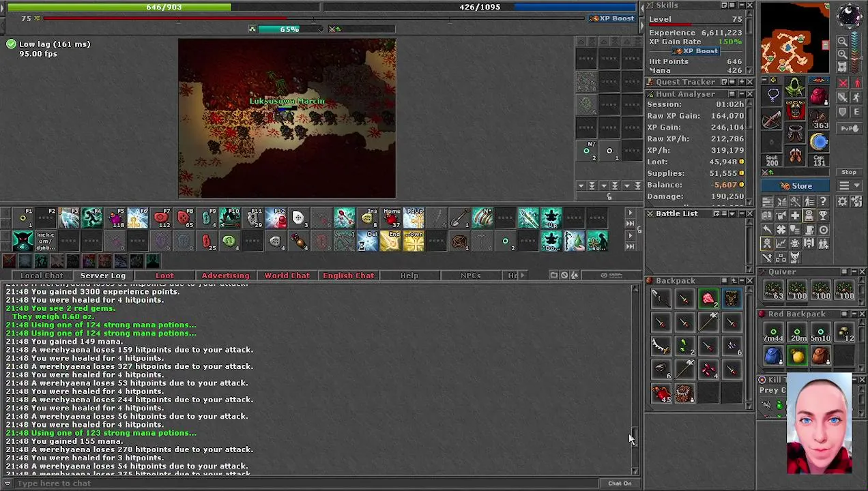Image resolution: width=868 pixels, height=491 pixels.
Task: Activate the Del hotkey hourglass spell
Action: click(368, 241)
